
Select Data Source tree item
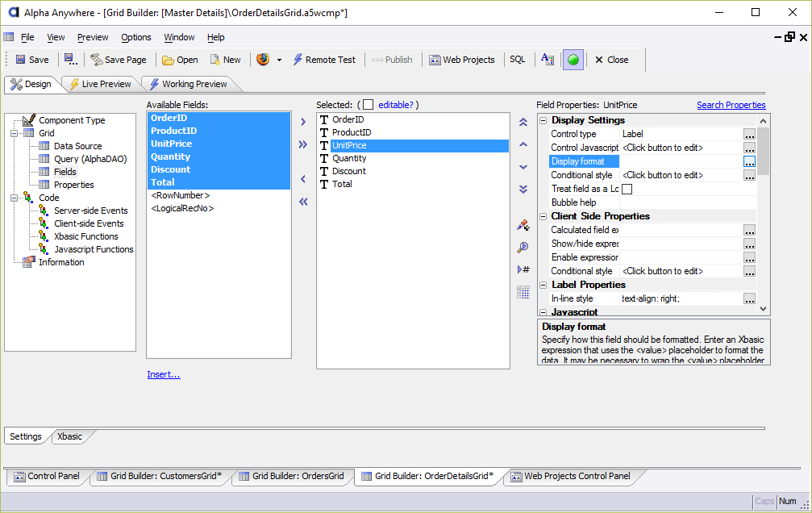pos(77,146)
